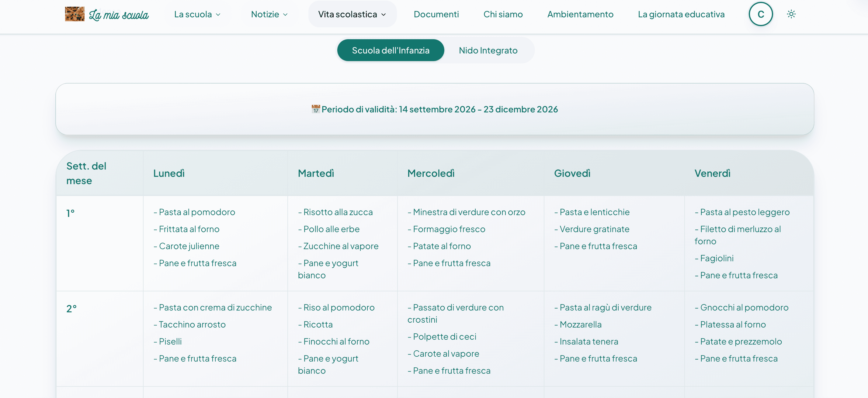The image size is (868, 398).
Task: Click the 2° week row label
Action: point(71,308)
